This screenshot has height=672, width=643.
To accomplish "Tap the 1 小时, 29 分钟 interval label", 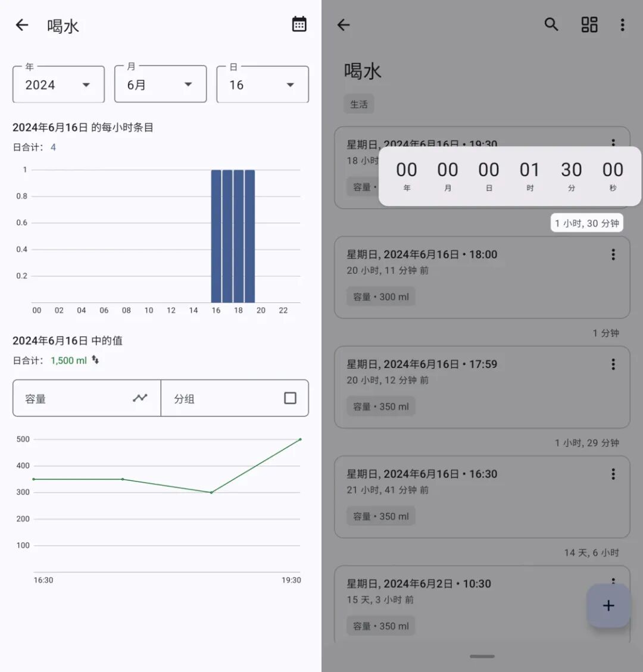I will tap(587, 443).
